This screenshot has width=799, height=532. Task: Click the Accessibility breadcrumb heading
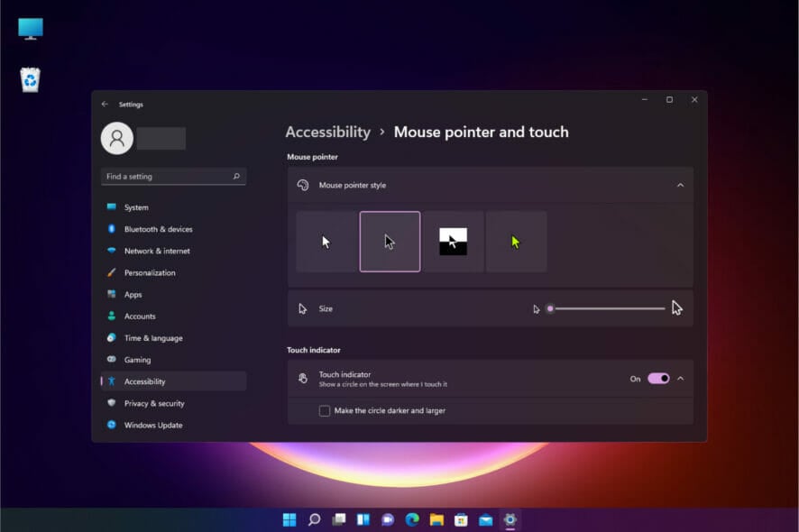327,132
